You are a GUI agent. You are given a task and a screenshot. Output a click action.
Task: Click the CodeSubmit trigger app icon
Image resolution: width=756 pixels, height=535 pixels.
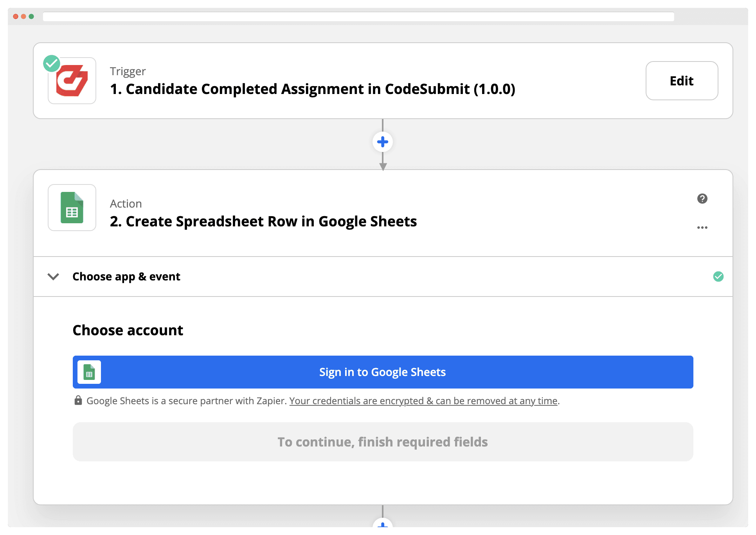click(72, 81)
